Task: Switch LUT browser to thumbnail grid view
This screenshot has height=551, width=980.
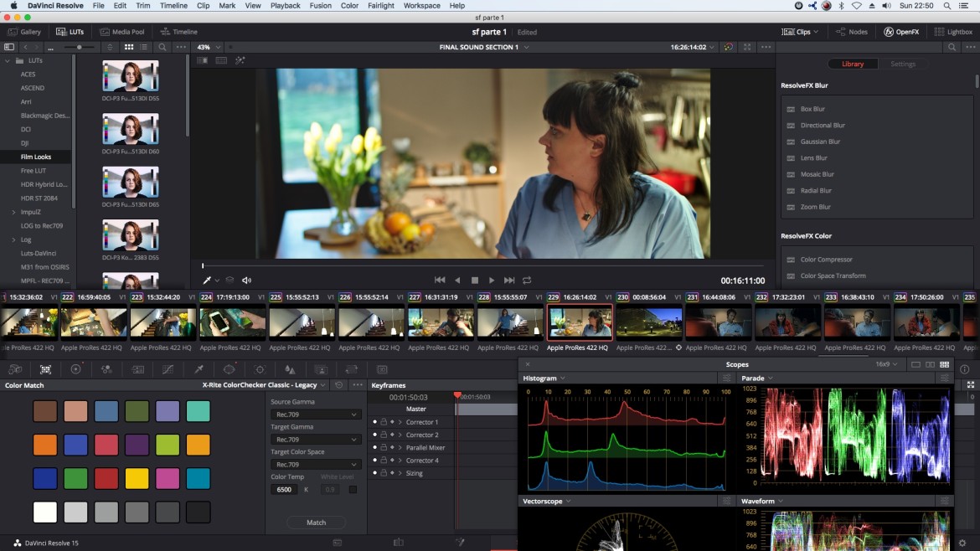Action: click(x=129, y=47)
